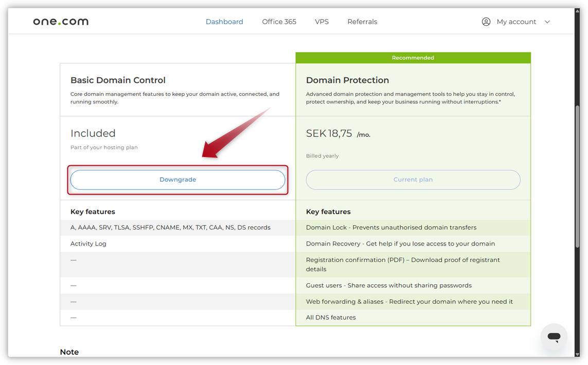Open the My account profile icon
This screenshot has height=365, width=588.
(x=486, y=21)
